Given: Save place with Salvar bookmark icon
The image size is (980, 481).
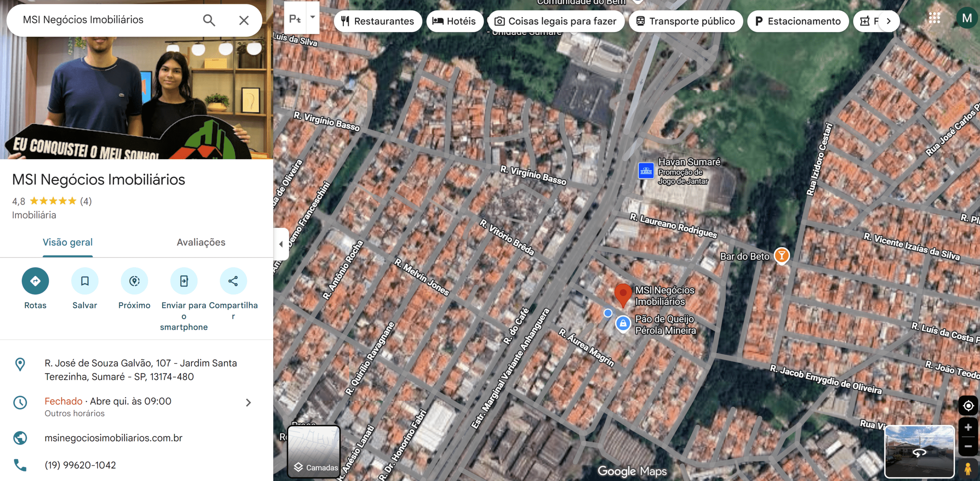Looking at the screenshot, I should coord(85,281).
